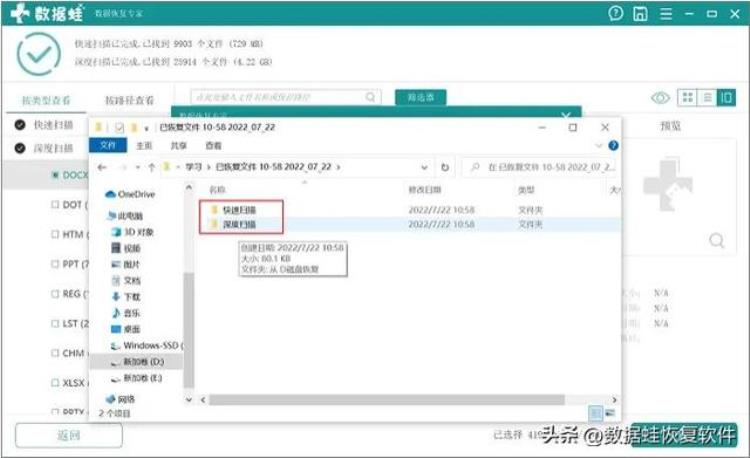This screenshot has width=750, height=458.
Task: Toggle the DOCX file type checkbox
Action: click(55, 175)
